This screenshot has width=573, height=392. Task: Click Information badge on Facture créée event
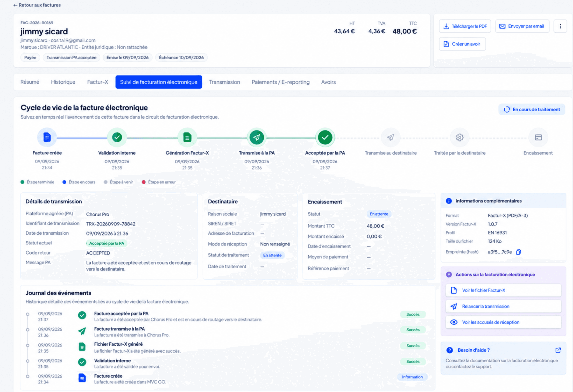[412, 377]
